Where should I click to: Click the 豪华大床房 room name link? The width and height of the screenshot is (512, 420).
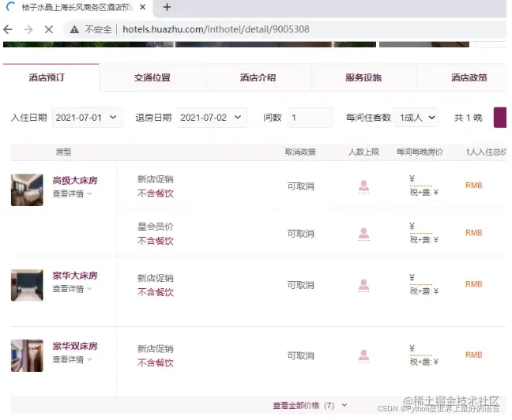tap(75, 276)
